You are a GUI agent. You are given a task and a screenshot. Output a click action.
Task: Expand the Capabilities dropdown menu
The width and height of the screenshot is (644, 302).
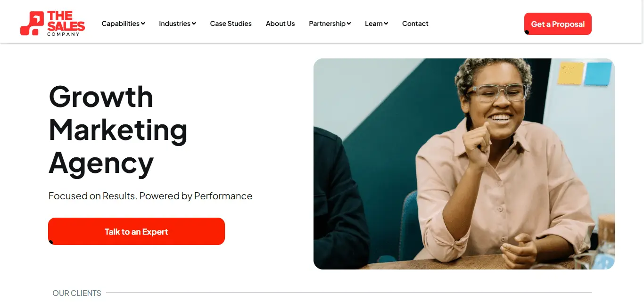(x=121, y=24)
